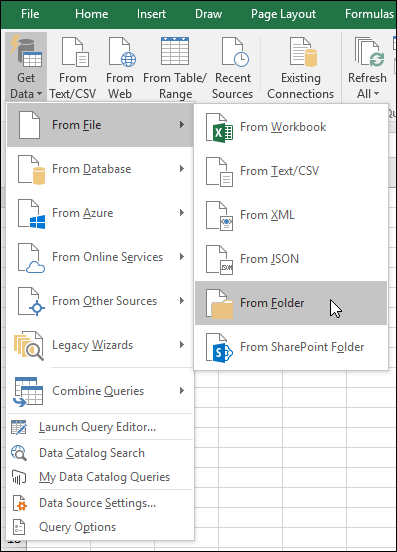Image resolution: width=397 pixels, height=552 pixels.
Task: Click the From File blank page icon
Action: click(29, 125)
